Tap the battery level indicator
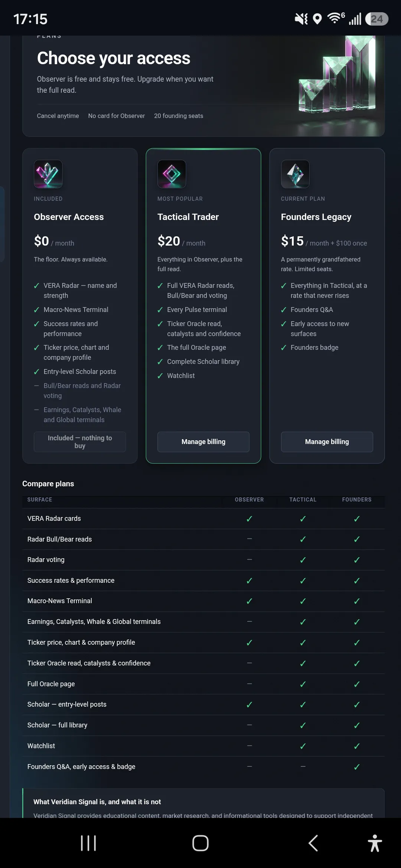This screenshot has height=868, width=401. tap(377, 19)
